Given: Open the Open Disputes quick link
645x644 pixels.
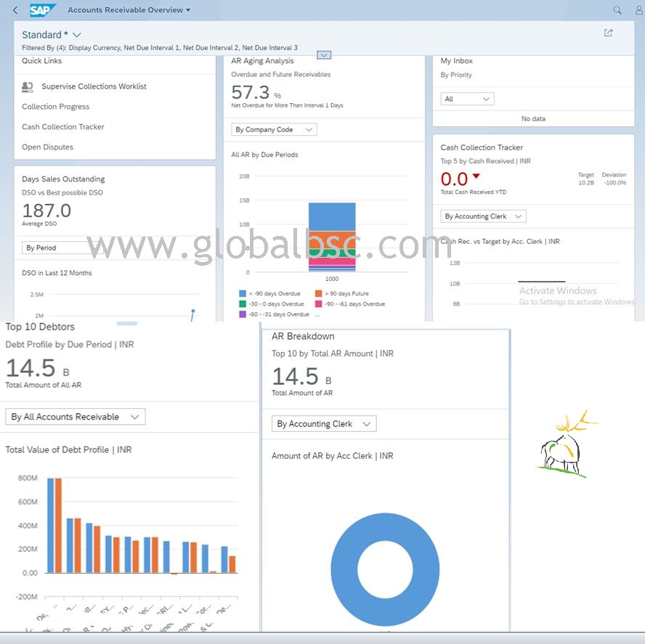Looking at the screenshot, I should point(47,147).
